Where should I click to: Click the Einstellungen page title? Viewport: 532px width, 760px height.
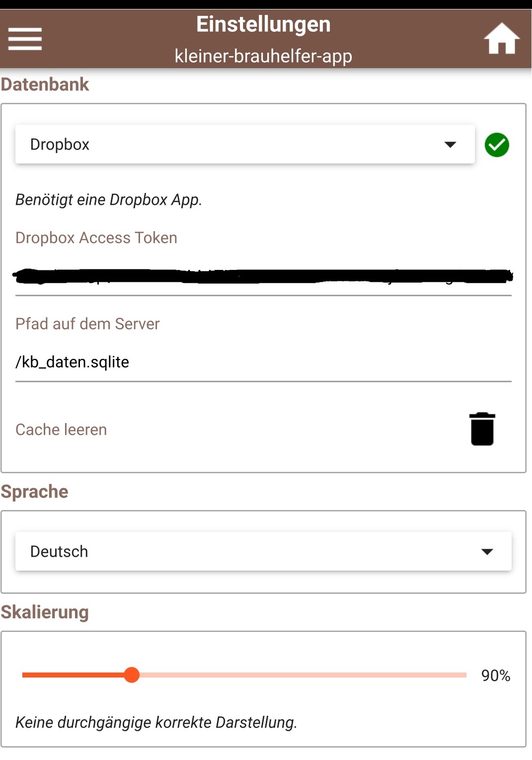click(x=263, y=24)
